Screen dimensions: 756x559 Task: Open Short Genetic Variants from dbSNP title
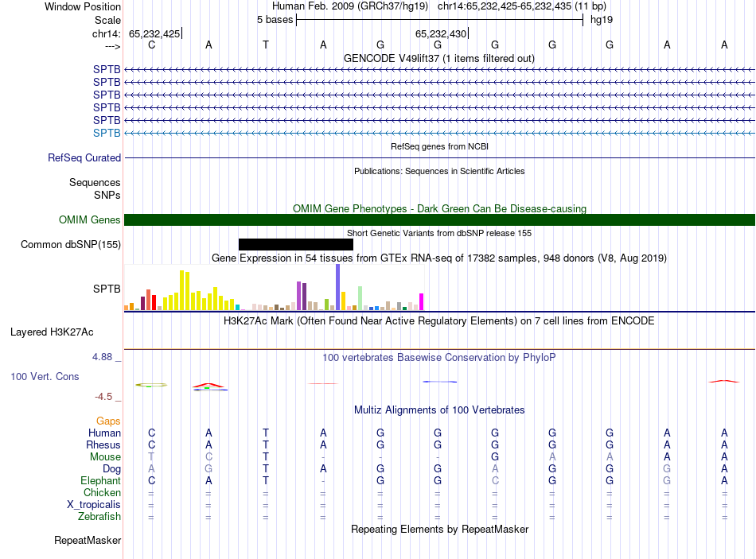coord(439,233)
